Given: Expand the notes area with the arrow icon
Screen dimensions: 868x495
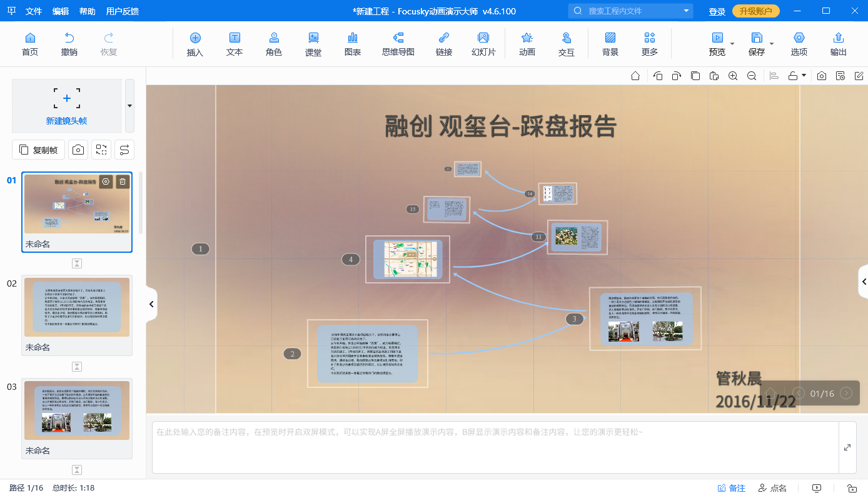Looking at the screenshot, I should pos(847,447).
